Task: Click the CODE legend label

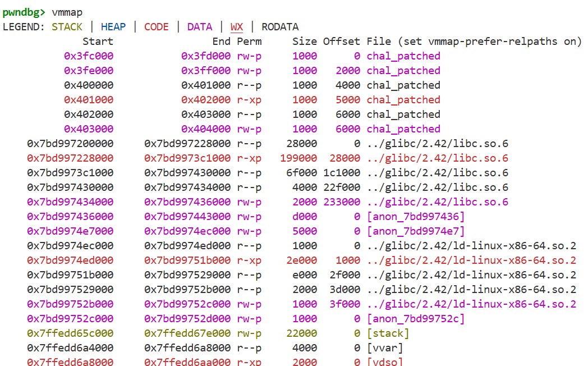Action: pos(157,27)
